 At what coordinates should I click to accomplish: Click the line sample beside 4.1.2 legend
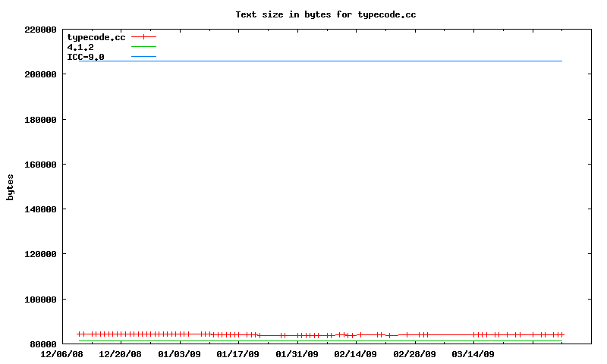coord(143,47)
